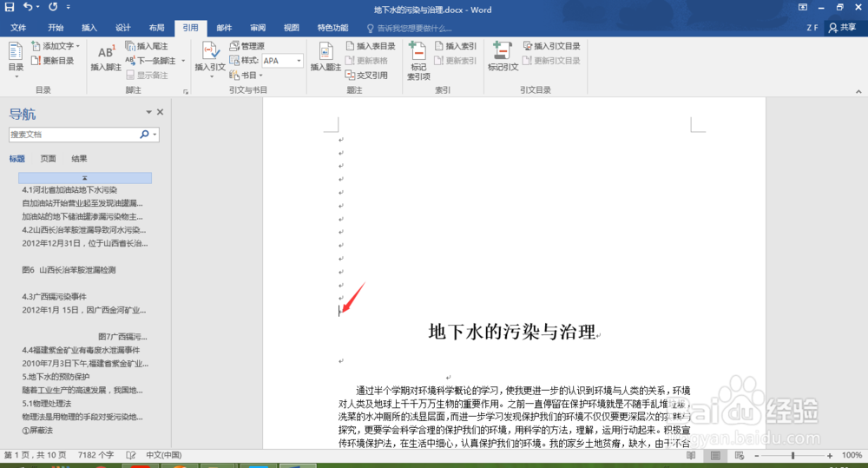Collapse the ribbon with the arrow
Viewport: 868px width, 468px height.
tap(858, 91)
